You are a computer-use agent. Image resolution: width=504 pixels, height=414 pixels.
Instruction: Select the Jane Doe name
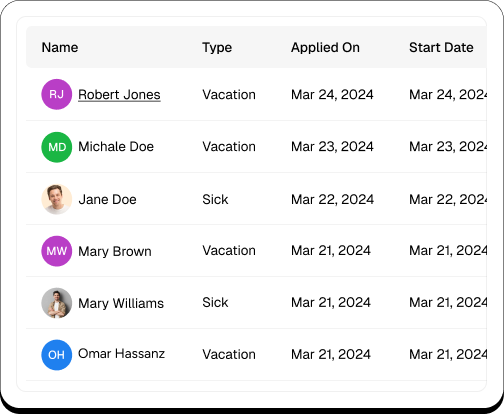coord(107,199)
